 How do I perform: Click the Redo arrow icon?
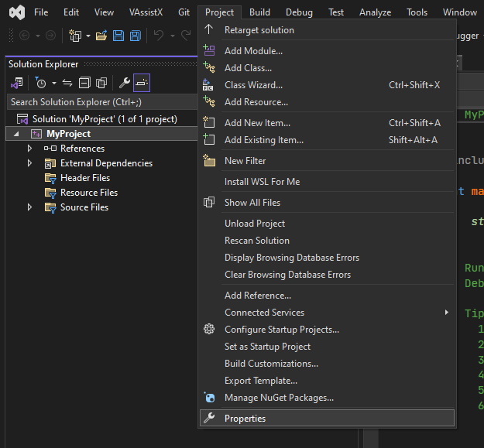click(186, 36)
